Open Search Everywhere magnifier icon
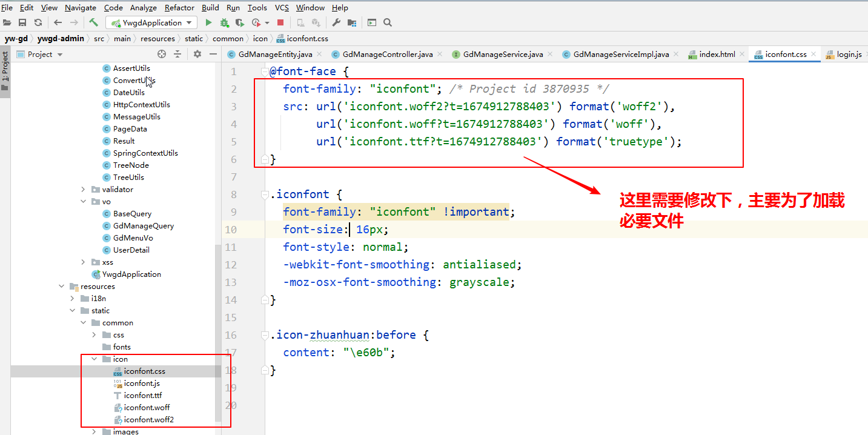The width and height of the screenshot is (868, 435). click(388, 22)
